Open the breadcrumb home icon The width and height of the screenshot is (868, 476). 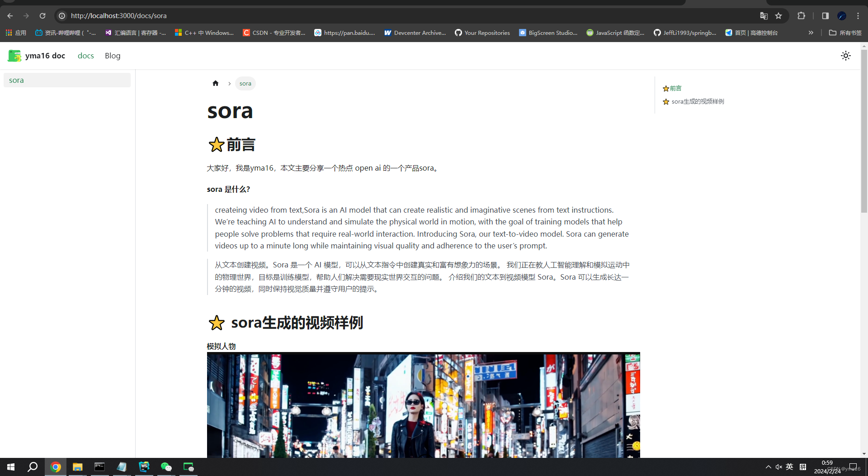pos(215,83)
